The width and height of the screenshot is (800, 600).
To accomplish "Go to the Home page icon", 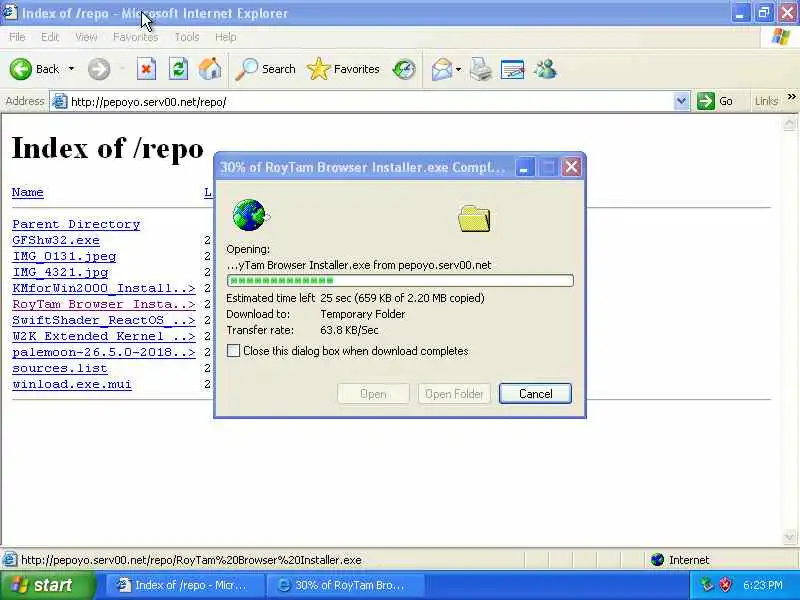I will [x=210, y=69].
